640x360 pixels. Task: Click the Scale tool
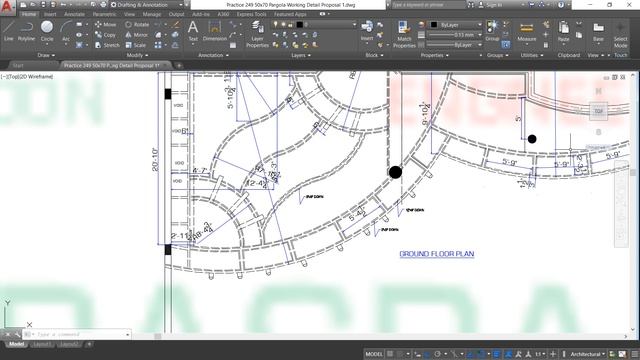coord(136,45)
